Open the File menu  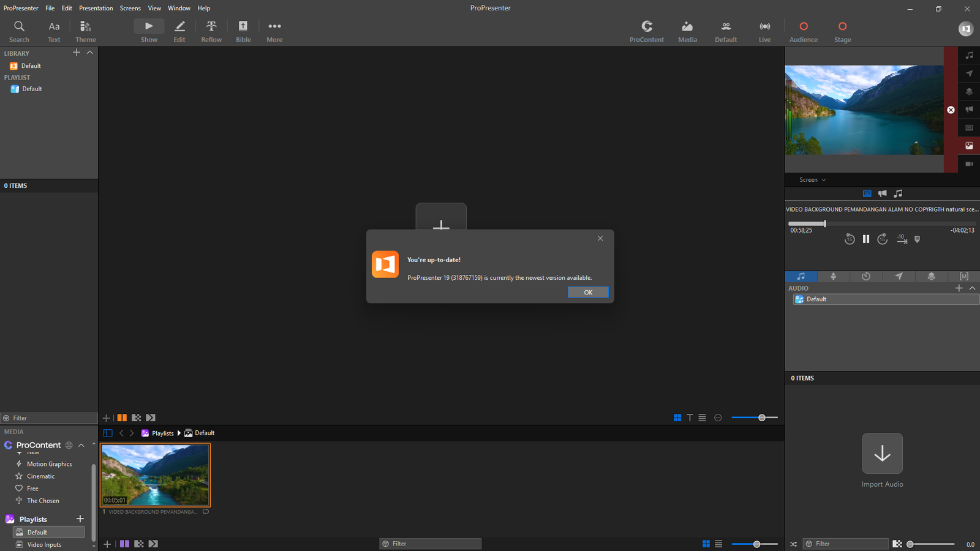point(50,8)
